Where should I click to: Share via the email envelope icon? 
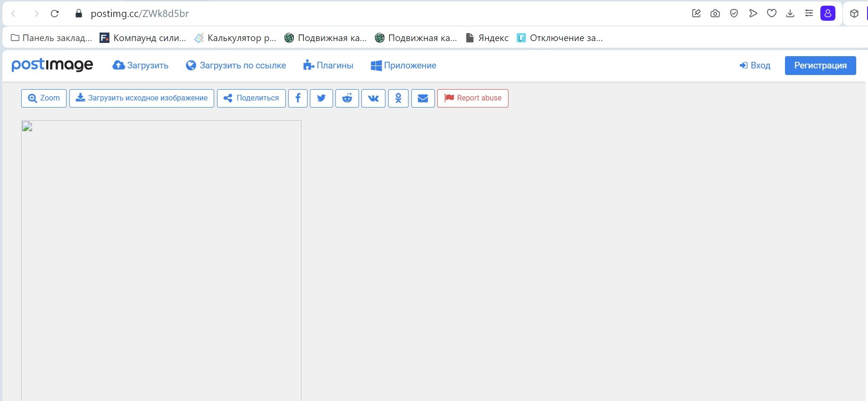[423, 98]
